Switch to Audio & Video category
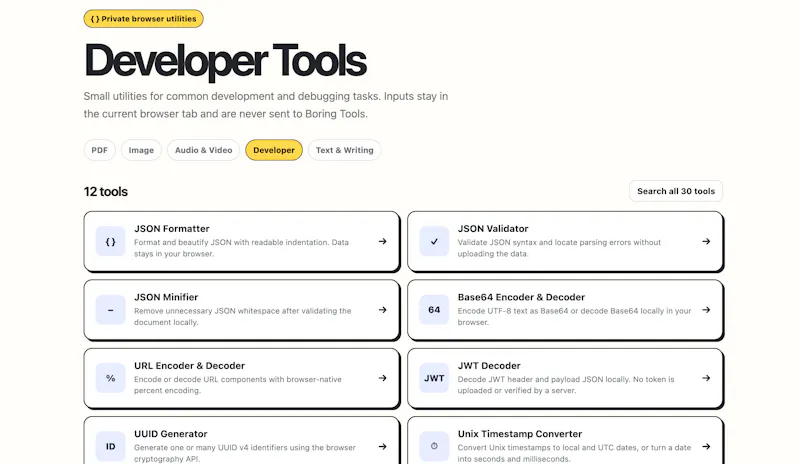800x464 pixels. tap(204, 150)
